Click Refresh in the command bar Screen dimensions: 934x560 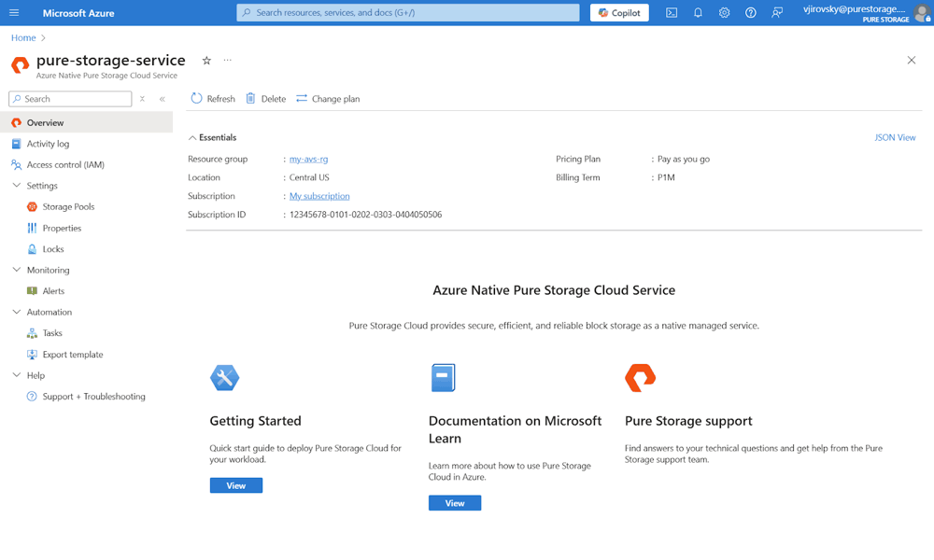pos(213,99)
